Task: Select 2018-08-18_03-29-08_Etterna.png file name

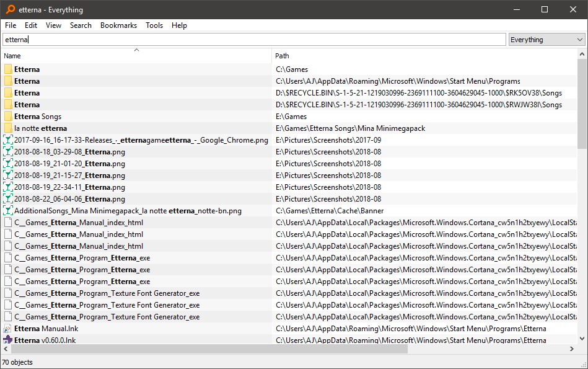Action: [70, 152]
